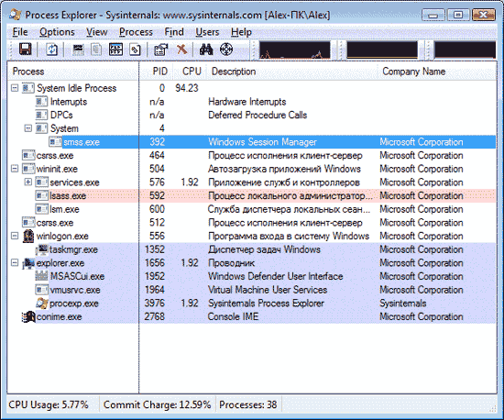This screenshot has height=420, width=504.
Task: Click 'Deferred Procedure Calls' description
Action: (257, 116)
